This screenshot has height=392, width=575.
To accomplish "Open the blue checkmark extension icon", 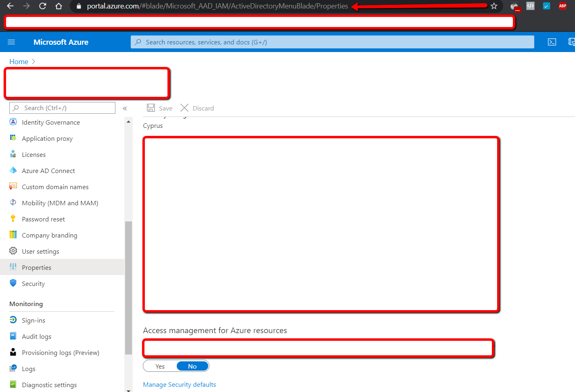I will tap(546, 6).
